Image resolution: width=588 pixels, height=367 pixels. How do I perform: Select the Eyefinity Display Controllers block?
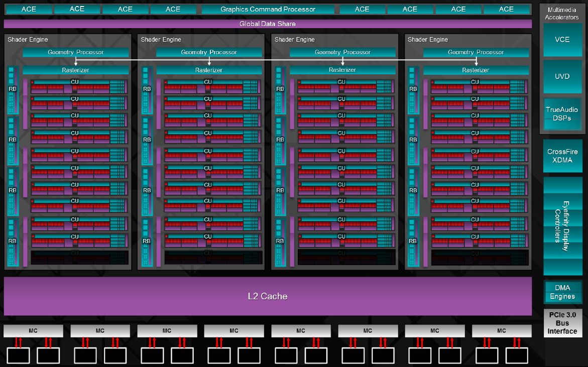point(562,226)
